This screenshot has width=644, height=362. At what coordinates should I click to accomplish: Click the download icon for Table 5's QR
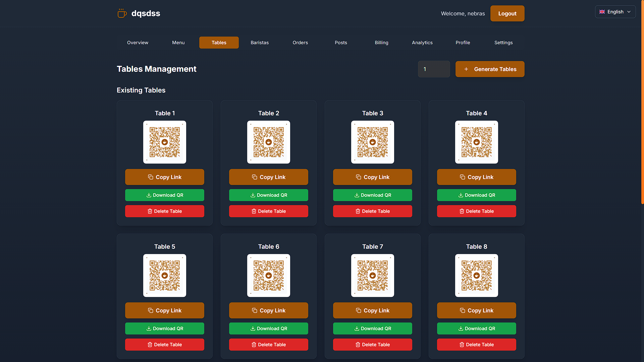click(x=149, y=328)
